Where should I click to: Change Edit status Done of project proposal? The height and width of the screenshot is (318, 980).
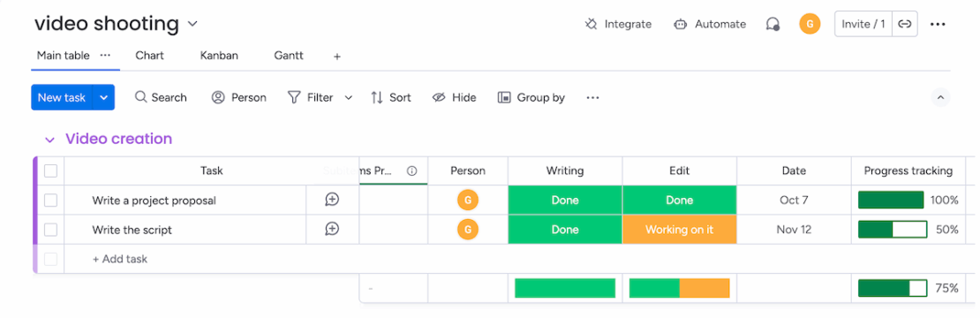[x=679, y=200]
